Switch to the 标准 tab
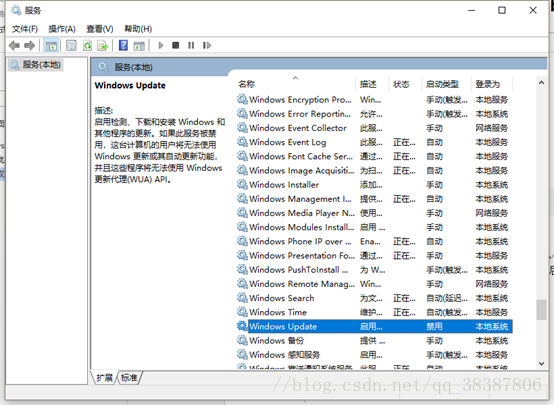Image resolution: width=554 pixels, height=405 pixels. [129, 378]
